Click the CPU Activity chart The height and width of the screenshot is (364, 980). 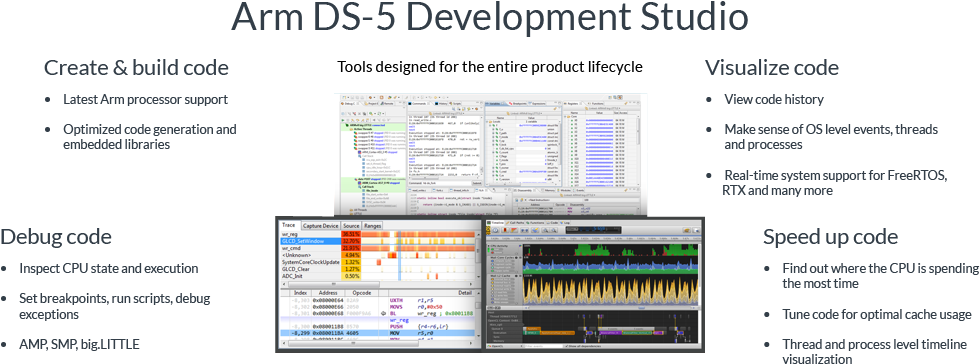[611, 250]
